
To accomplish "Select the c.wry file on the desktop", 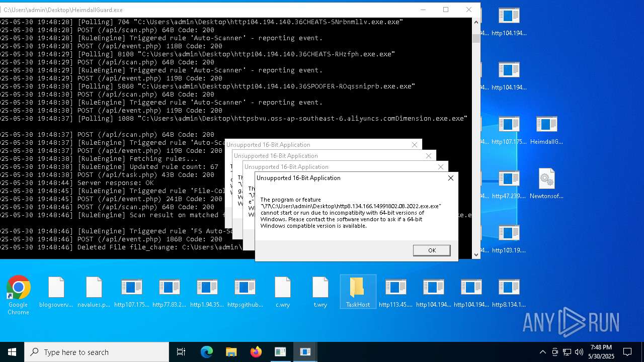I will 283,292.
